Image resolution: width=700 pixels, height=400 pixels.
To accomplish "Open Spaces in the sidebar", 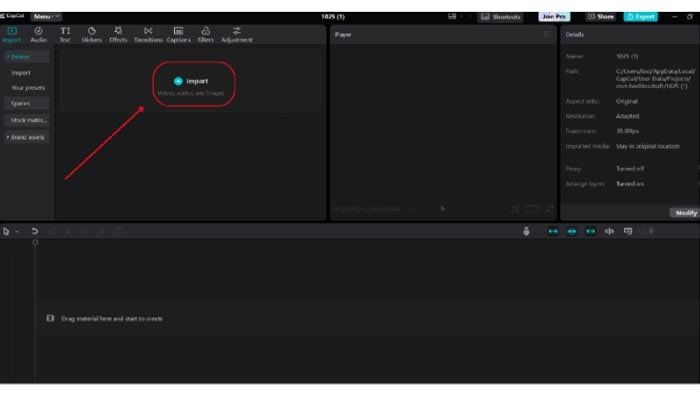I will 26,103.
